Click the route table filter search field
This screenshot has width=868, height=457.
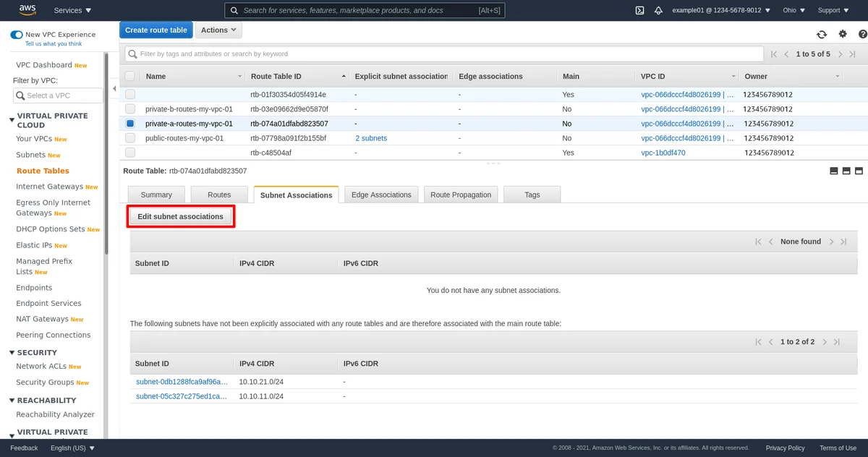(444, 54)
